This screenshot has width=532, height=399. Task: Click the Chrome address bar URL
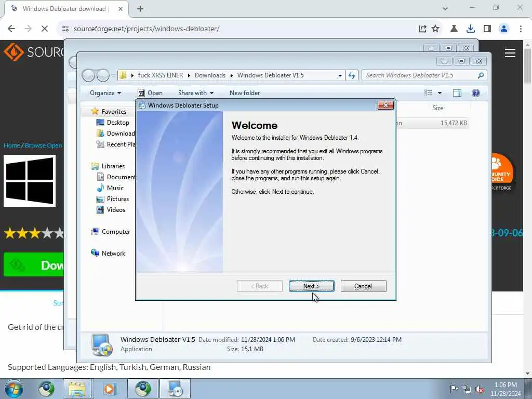coord(147,29)
